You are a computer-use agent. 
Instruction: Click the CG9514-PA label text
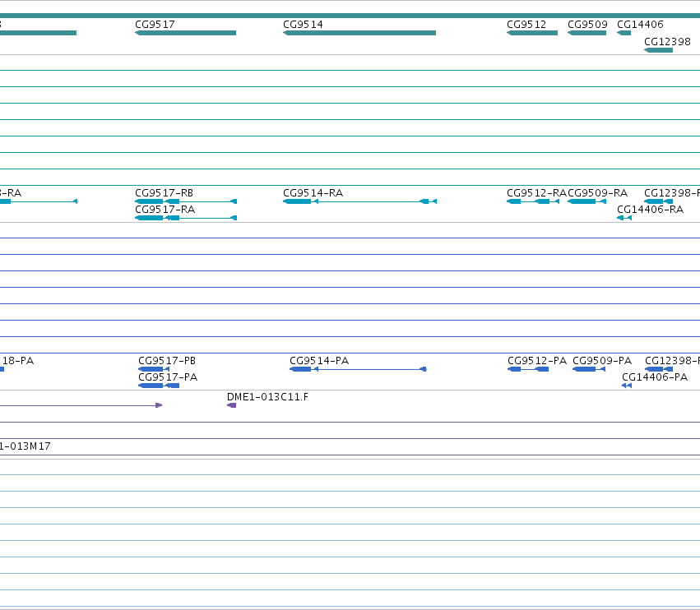319,361
